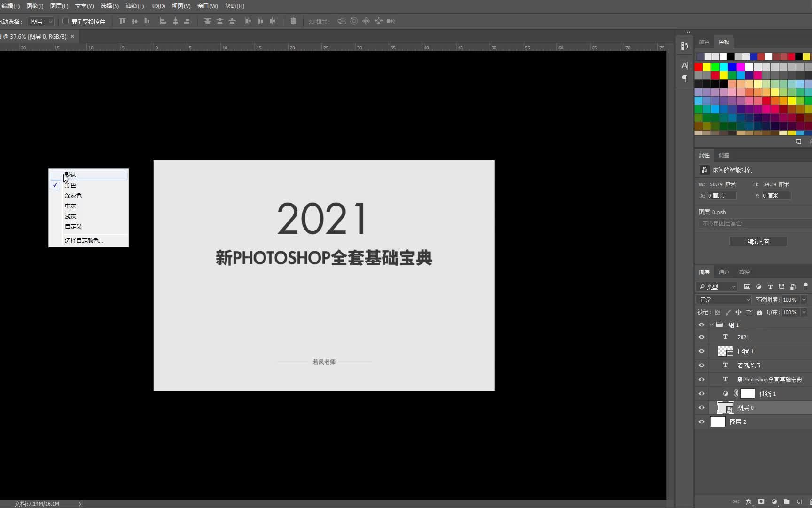The height and width of the screenshot is (508, 812).
Task: Filter layers by type layer icon
Action: 770,286
